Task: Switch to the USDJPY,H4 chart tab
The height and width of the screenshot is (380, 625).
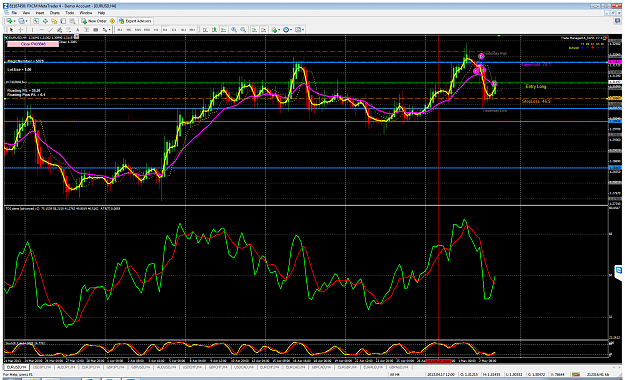Action: [41, 367]
